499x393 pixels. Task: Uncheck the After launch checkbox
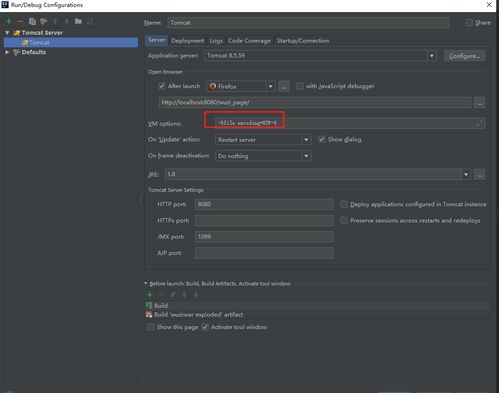point(162,86)
